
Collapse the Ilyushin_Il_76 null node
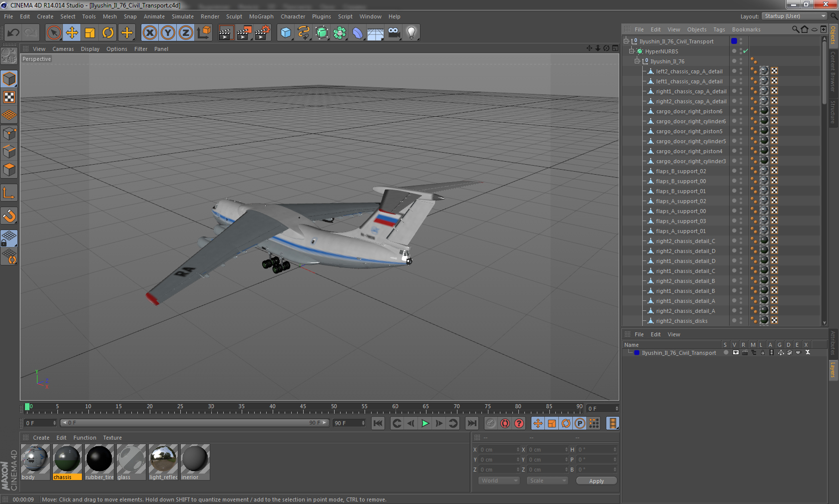637,61
